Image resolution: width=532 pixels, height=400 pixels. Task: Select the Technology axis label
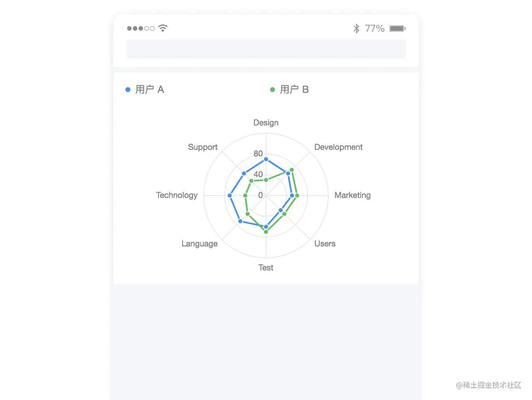(177, 195)
